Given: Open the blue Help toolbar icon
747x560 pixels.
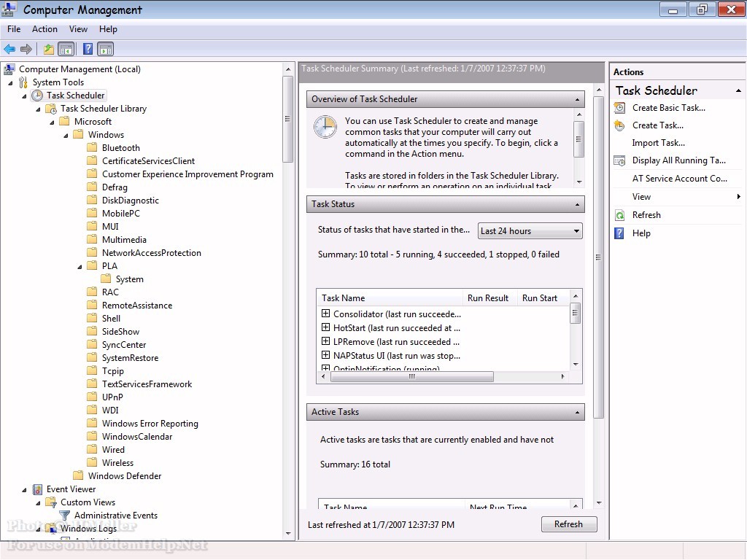Looking at the screenshot, I should coord(88,49).
